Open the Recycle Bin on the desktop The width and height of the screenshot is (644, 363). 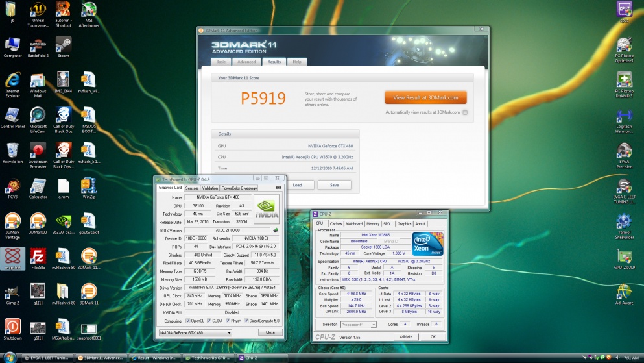[12, 150]
